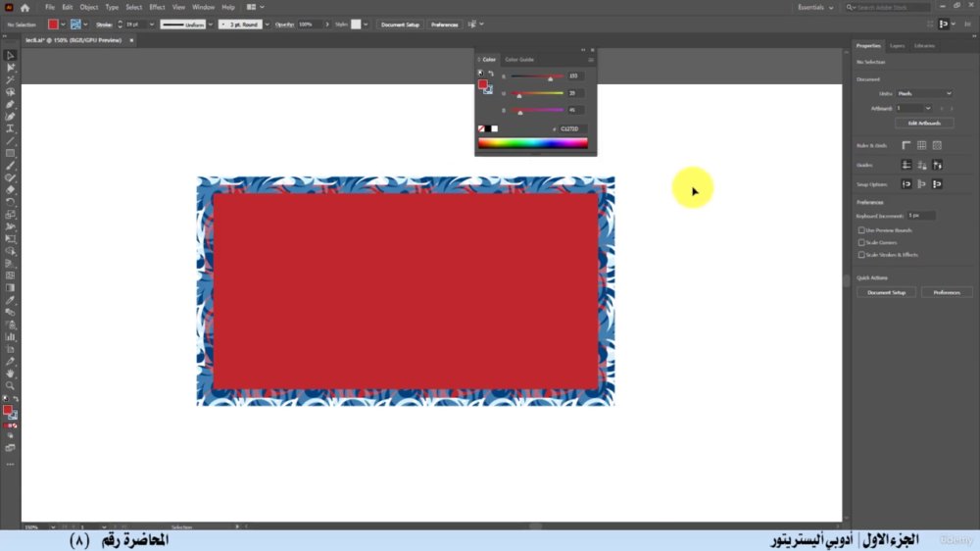The height and width of the screenshot is (551, 980).
Task: Toggle Show Grid in Properties panel
Action: (921, 145)
